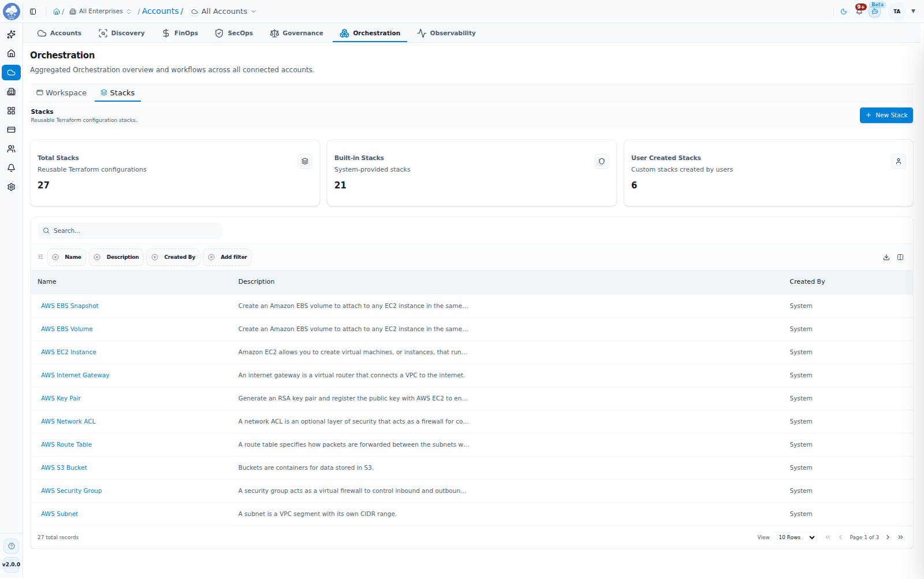The image size is (924, 579).
Task: Switch to the SecOps tab
Action: (234, 33)
